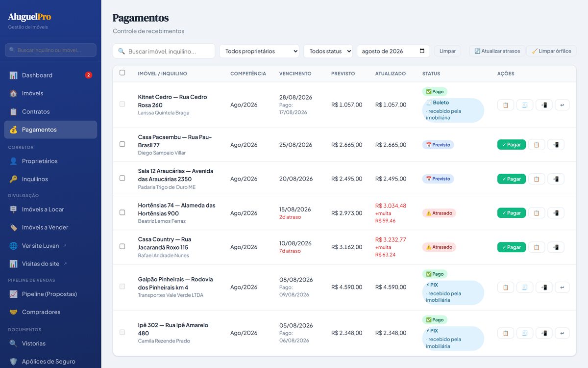Viewport: 588px width, 368px height.
Task: Toggle select-all checkbox in table header
Action: point(122,73)
